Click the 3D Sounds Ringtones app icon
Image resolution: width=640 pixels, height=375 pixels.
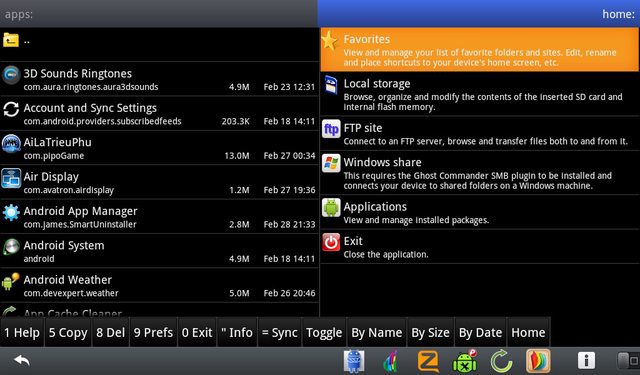click(11, 75)
